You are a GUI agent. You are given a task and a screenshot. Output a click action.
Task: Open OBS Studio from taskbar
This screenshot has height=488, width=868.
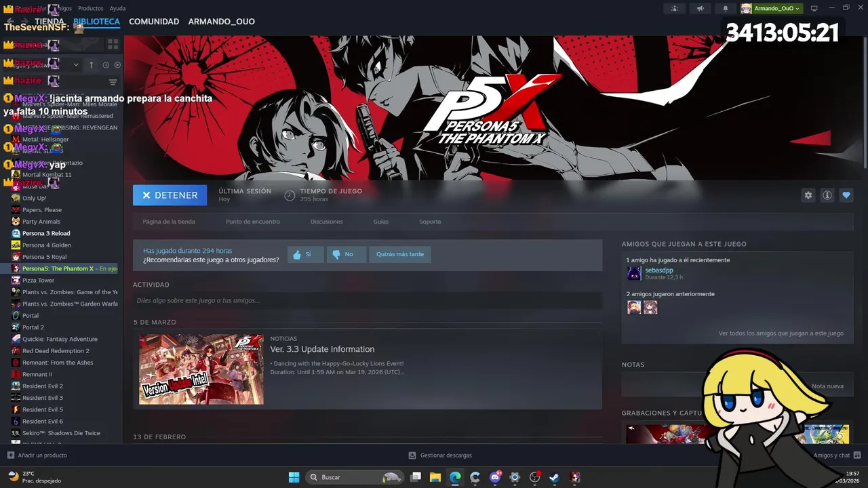point(534,477)
